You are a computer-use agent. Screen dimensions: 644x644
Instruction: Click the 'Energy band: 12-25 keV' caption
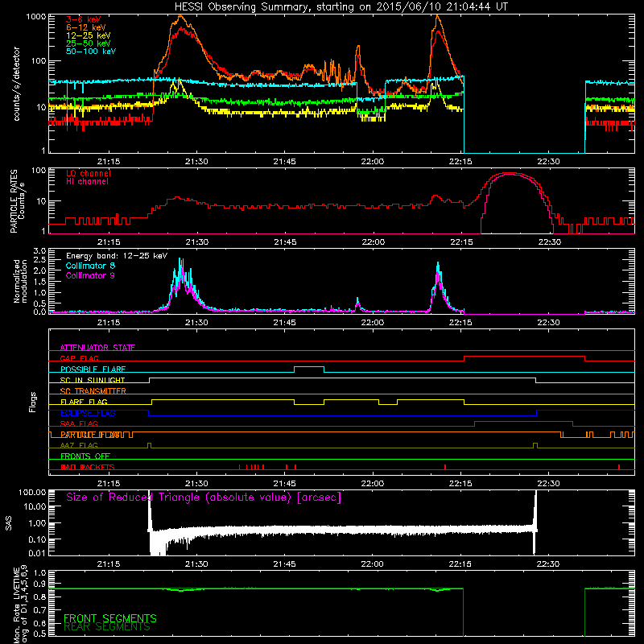[117, 256]
